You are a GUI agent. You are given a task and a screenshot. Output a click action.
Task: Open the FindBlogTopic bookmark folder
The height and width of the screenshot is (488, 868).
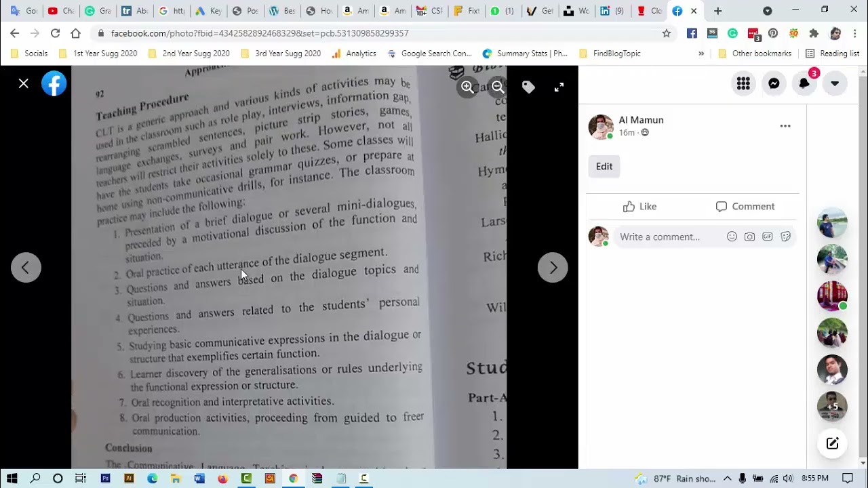point(610,54)
